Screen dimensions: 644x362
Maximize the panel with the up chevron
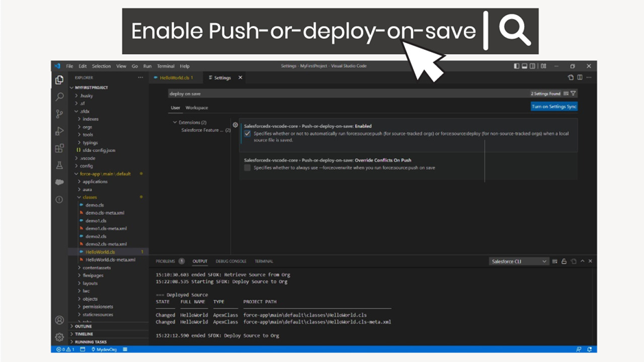point(582,261)
